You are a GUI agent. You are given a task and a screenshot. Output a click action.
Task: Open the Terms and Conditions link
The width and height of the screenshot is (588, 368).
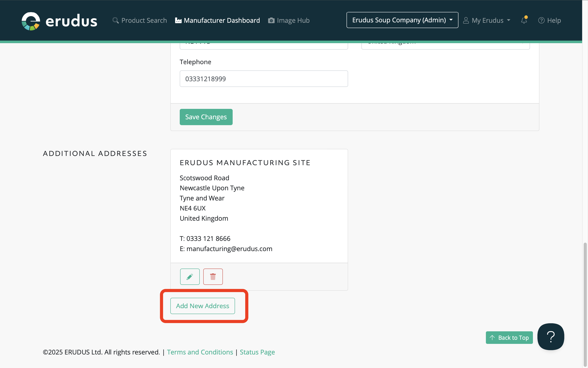(x=200, y=352)
